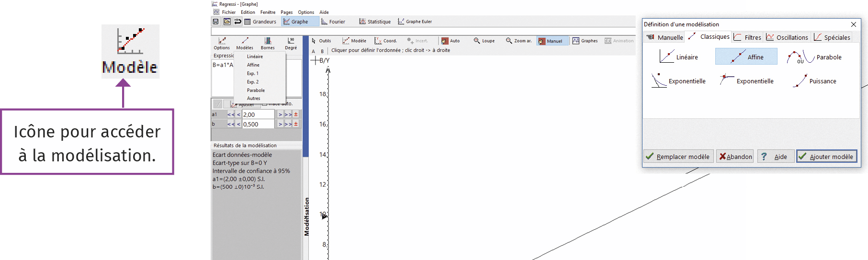Click the Abandon button
This screenshot has width=868, height=260.
click(735, 157)
